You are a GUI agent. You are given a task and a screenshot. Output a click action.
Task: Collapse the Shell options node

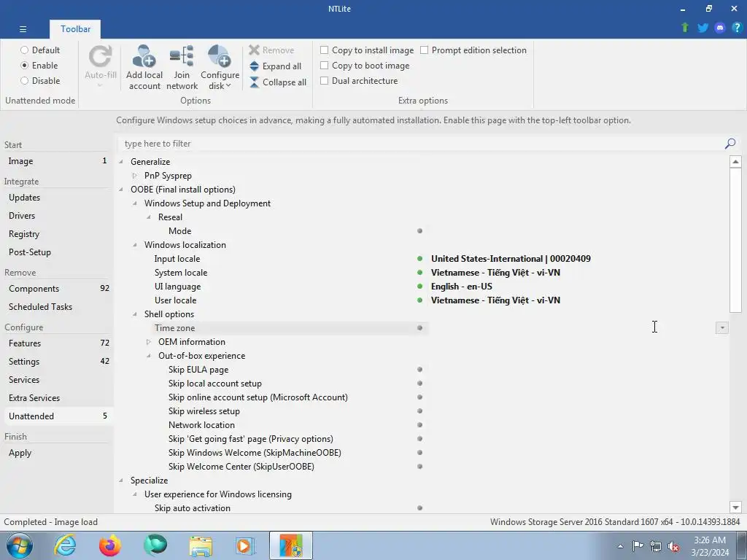(x=135, y=314)
